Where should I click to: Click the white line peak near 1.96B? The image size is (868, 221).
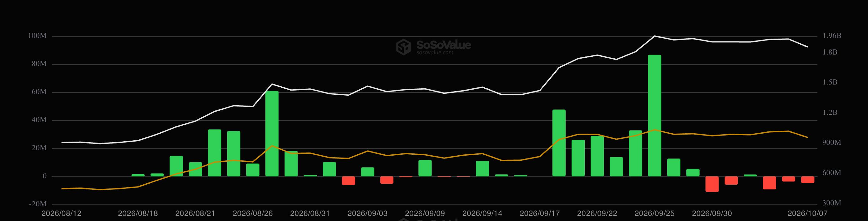(x=655, y=36)
